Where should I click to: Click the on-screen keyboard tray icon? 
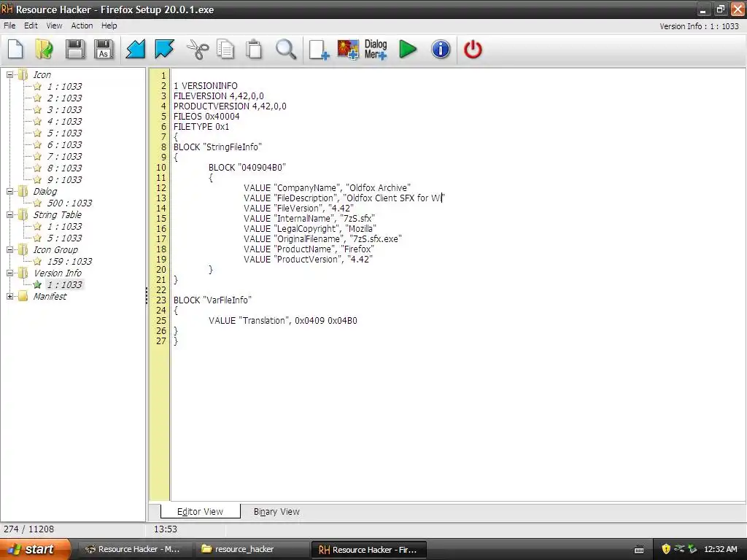pyautogui.click(x=639, y=550)
